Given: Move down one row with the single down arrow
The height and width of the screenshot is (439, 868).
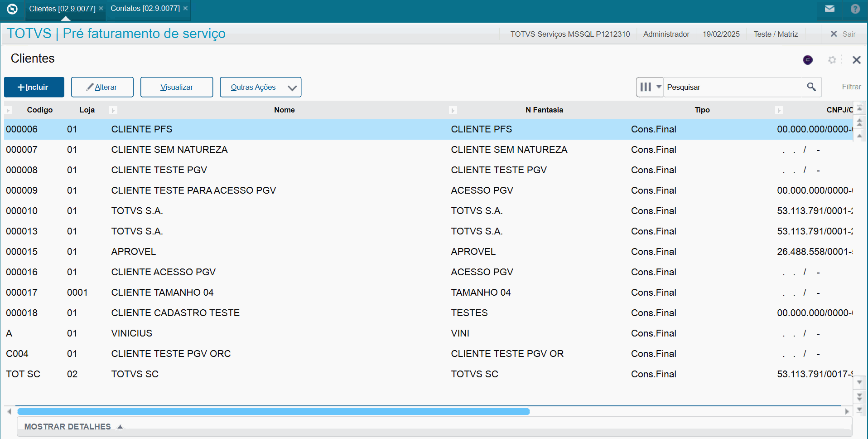Looking at the screenshot, I should coord(859,382).
